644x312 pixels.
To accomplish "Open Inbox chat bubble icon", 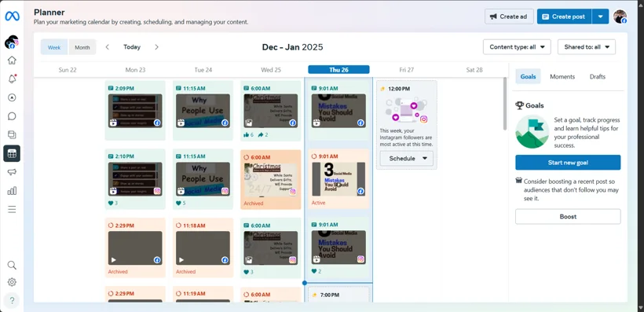I will coord(12,116).
